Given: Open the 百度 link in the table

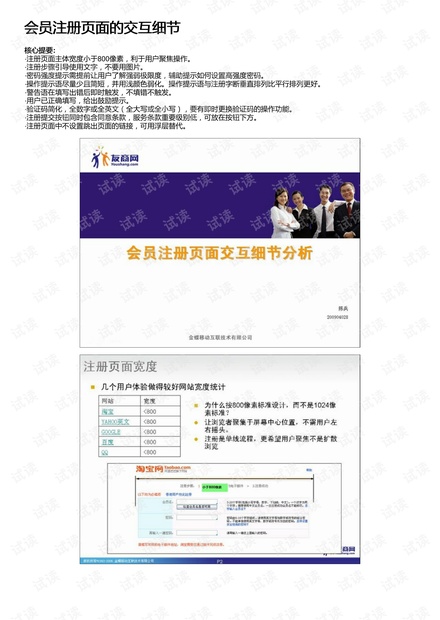Looking at the screenshot, I should coord(108,442).
